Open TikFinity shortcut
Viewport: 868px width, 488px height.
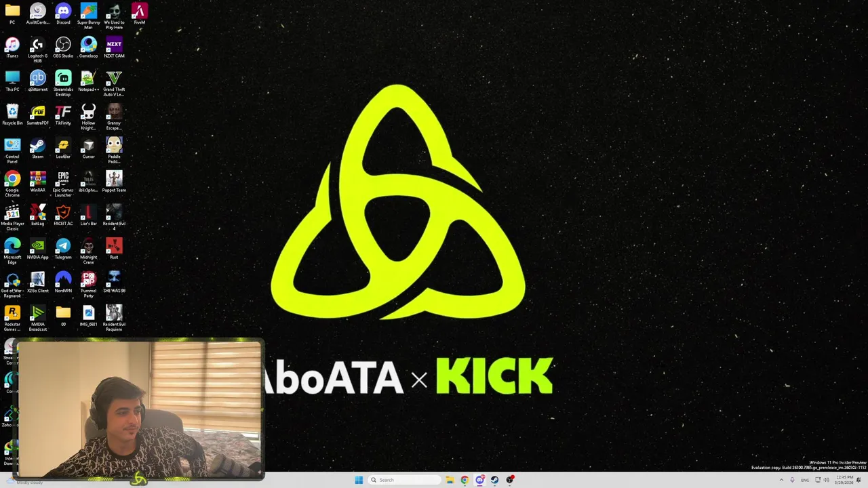63,115
